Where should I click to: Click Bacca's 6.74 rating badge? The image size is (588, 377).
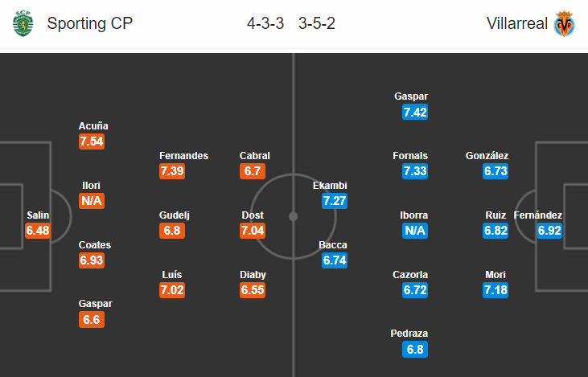tap(335, 260)
